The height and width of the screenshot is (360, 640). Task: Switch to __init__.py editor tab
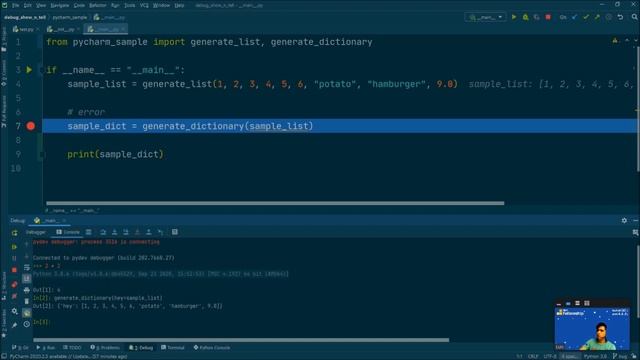tap(63, 29)
